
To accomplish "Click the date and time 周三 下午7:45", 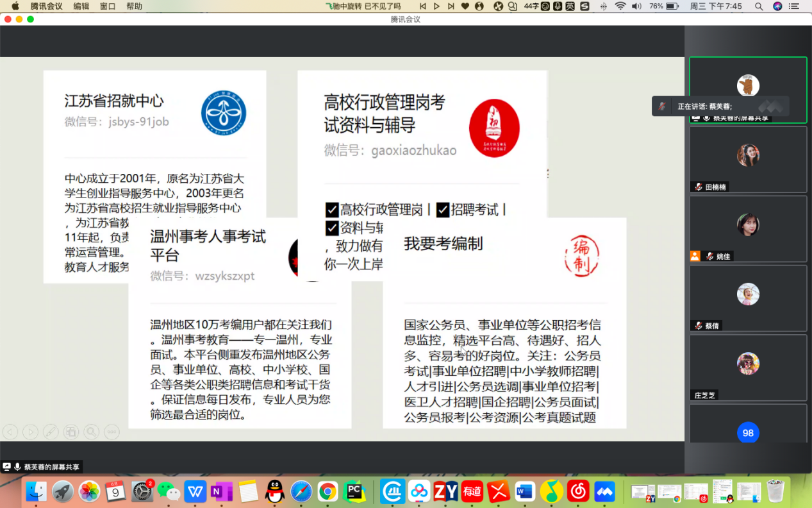I will click(716, 6).
